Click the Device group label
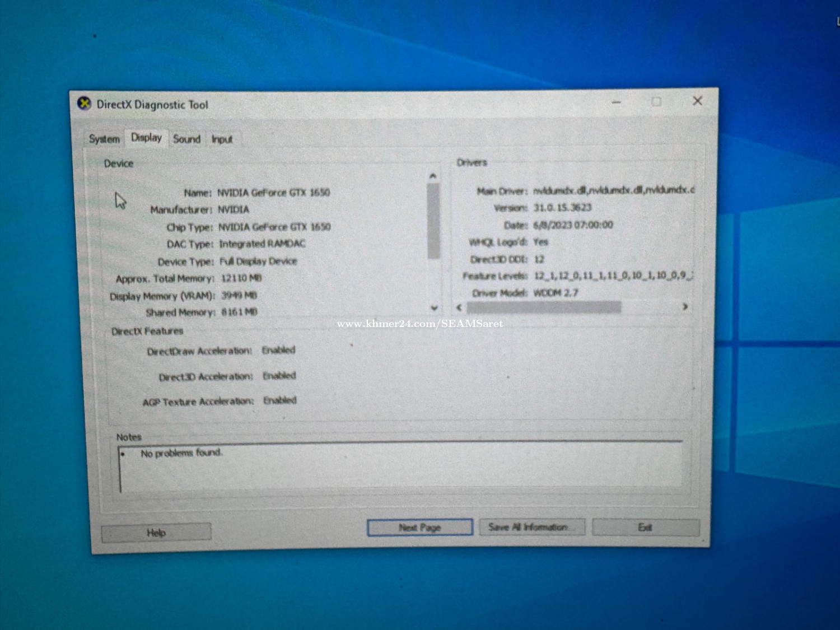The image size is (840, 630). point(119,164)
